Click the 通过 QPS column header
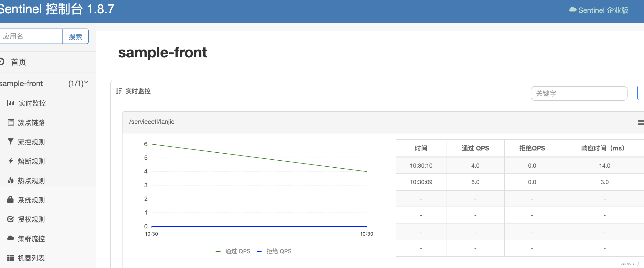The height and width of the screenshot is (268, 644). tap(475, 148)
